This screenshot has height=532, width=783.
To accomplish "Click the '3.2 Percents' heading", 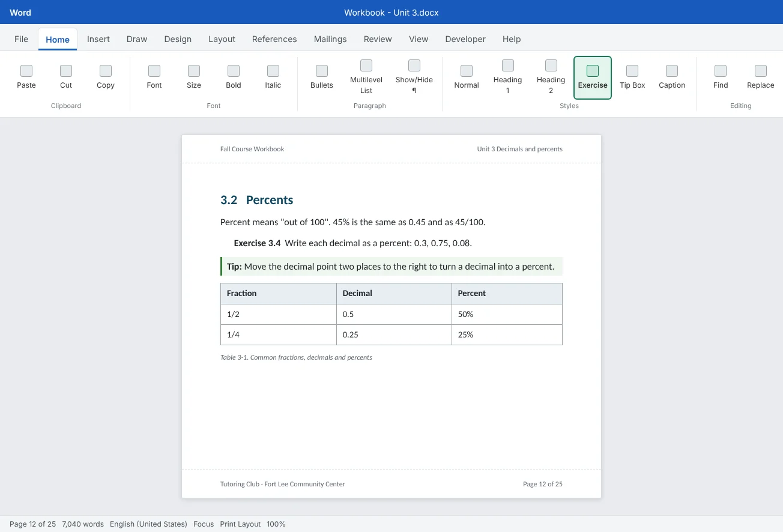I will (x=257, y=200).
